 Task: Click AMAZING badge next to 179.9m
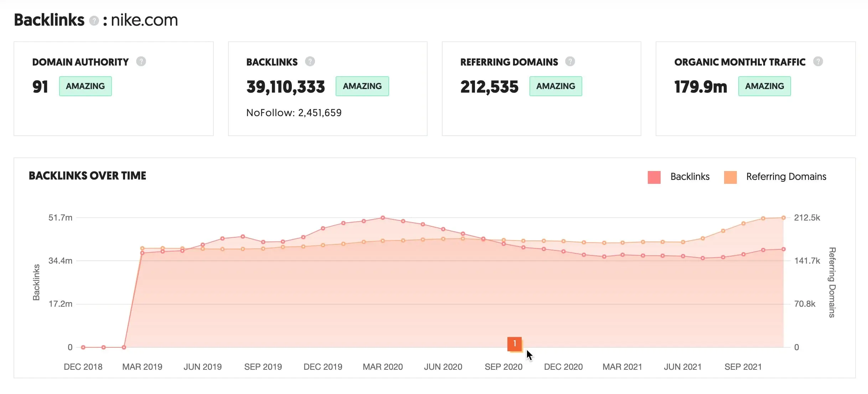point(764,86)
